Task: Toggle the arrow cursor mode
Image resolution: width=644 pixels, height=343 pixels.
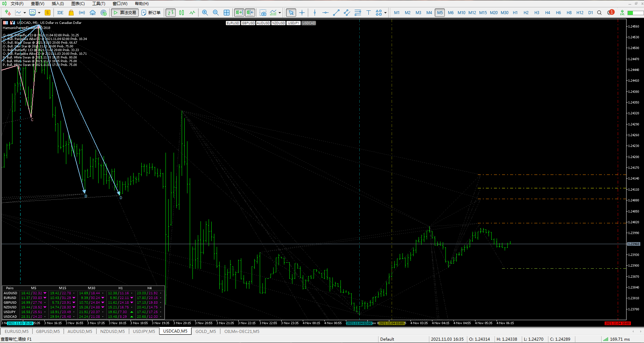Action: tap(291, 13)
